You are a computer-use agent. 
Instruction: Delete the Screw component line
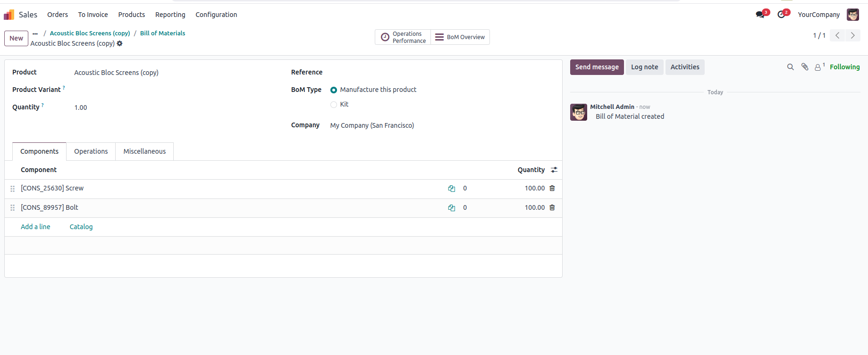(552, 189)
